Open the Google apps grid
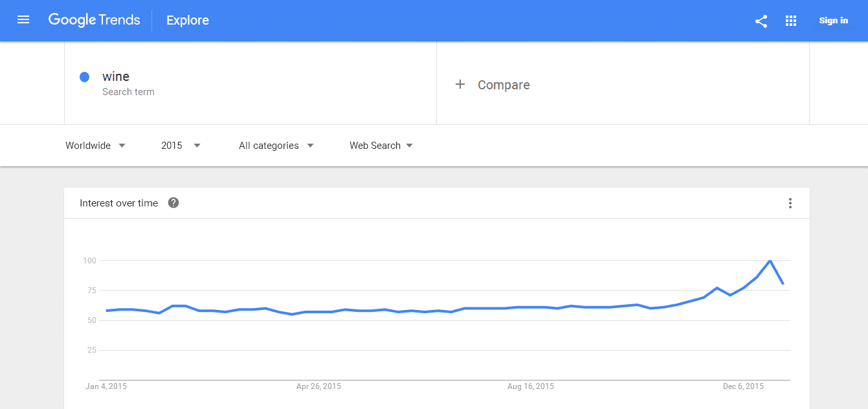 tap(791, 21)
